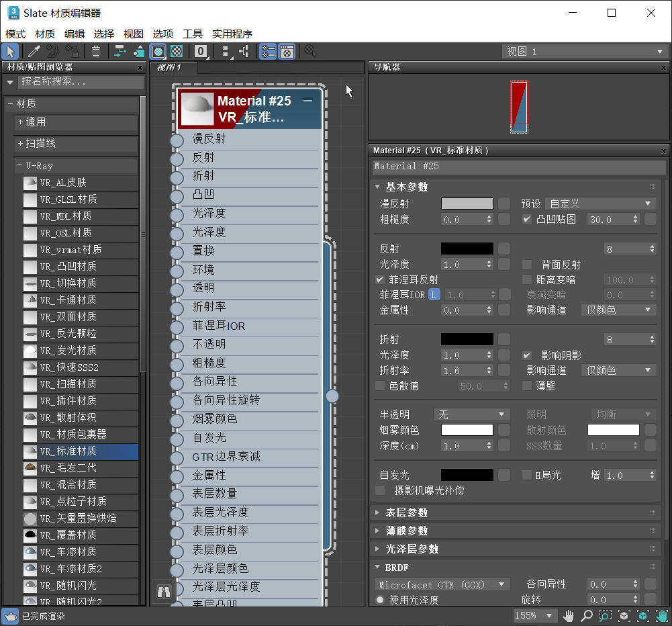Click lay out all nodes vertically icon

226,52
